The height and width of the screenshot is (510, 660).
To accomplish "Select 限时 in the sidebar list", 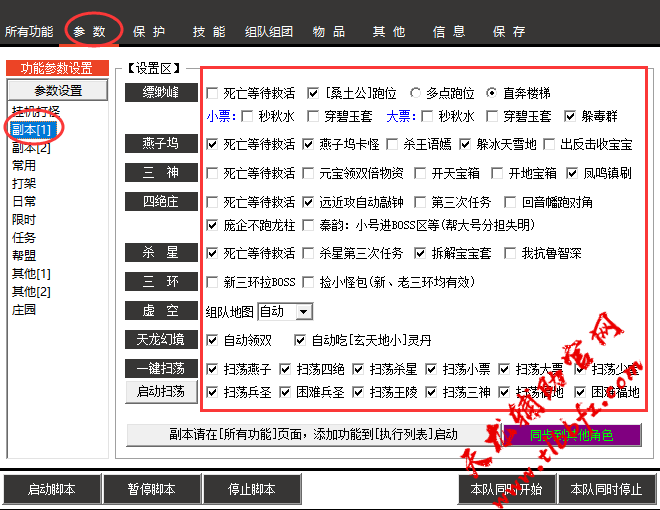I will [24, 220].
